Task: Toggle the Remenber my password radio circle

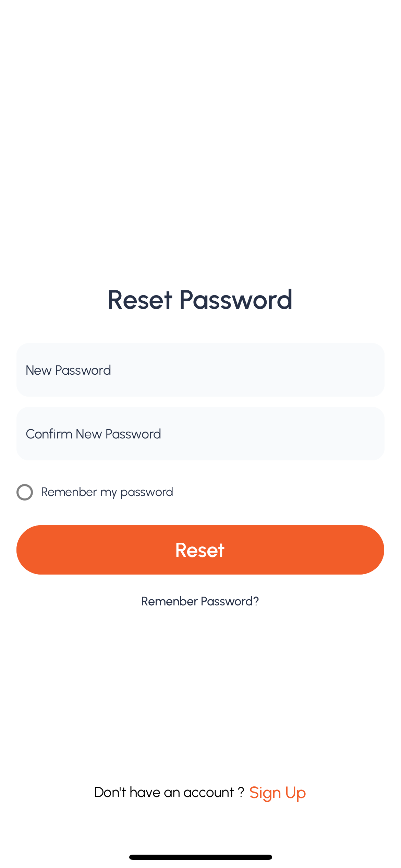Action: pos(25,492)
